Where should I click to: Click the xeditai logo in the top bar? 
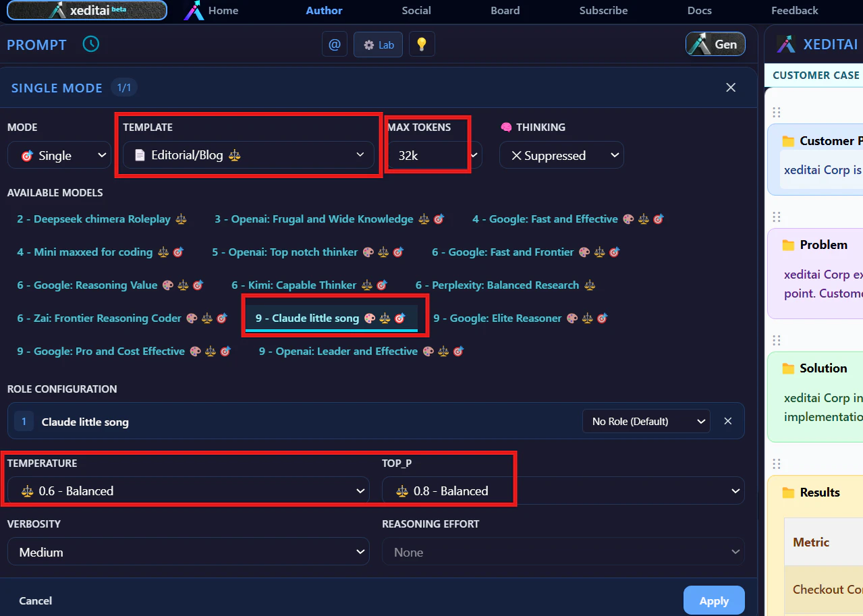pyautogui.click(x=86, y=10)
